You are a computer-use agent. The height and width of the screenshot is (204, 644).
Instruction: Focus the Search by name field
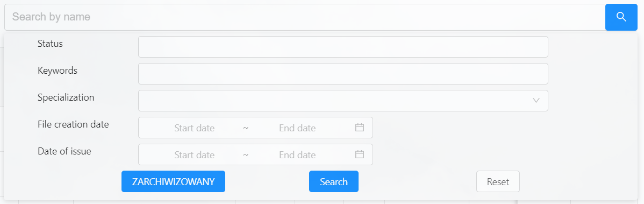305,17
